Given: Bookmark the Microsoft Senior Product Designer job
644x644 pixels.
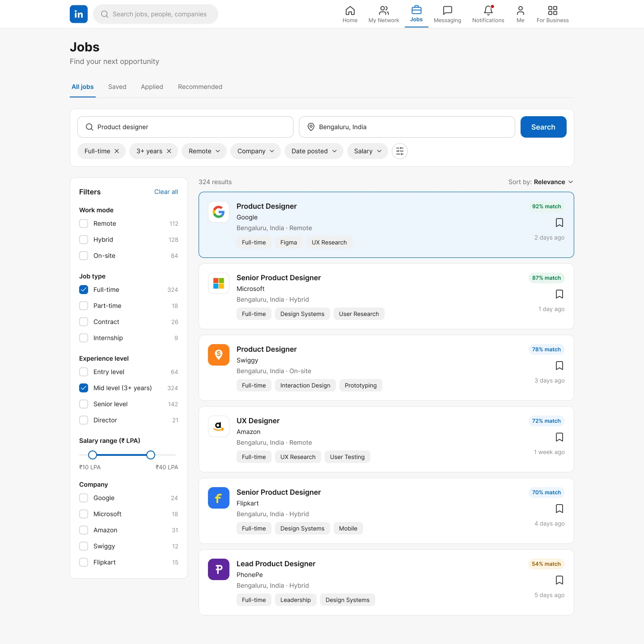Looking at the screenshot, I should pos(559,294).
